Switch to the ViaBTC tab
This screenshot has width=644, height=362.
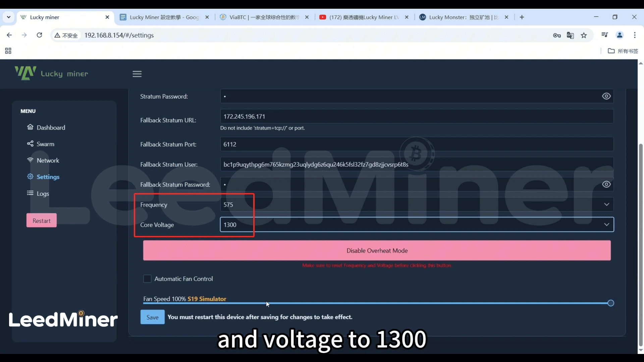[264, 17]
